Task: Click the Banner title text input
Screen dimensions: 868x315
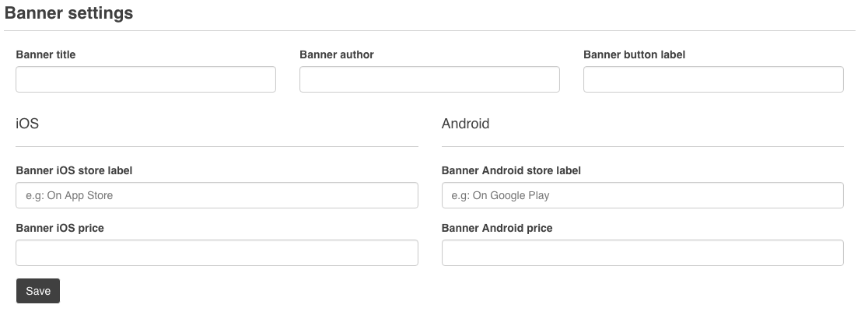Action: click(x=145, y=79)
